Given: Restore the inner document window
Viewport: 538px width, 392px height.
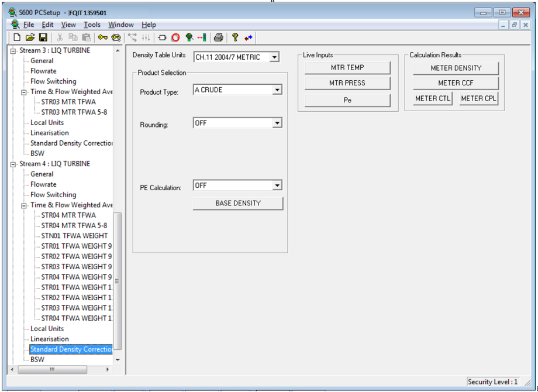Looking at the screenshot, I should click(x=515, y=25).
